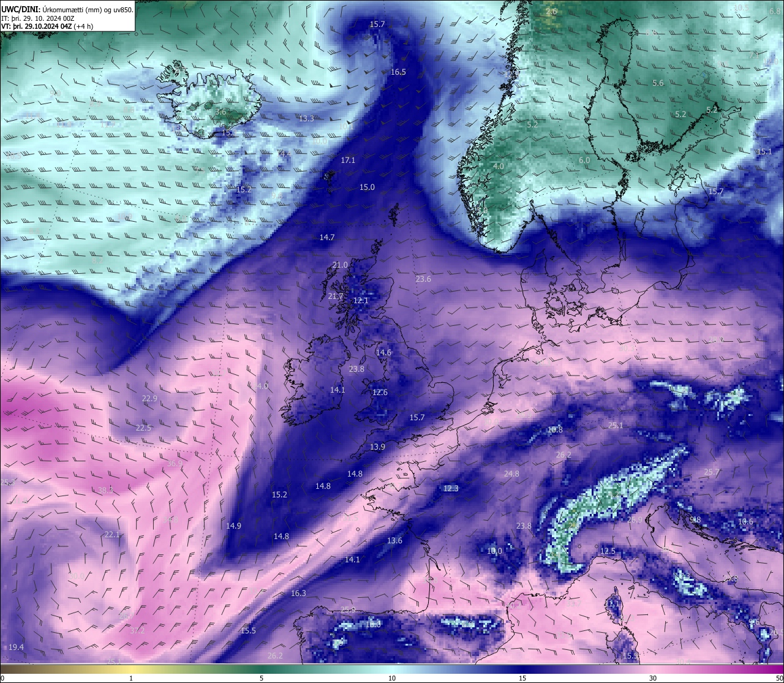This screenshot has height=683, width=784.
Task: Click the 30 tick on the color scale
Action: click(653, 677)
